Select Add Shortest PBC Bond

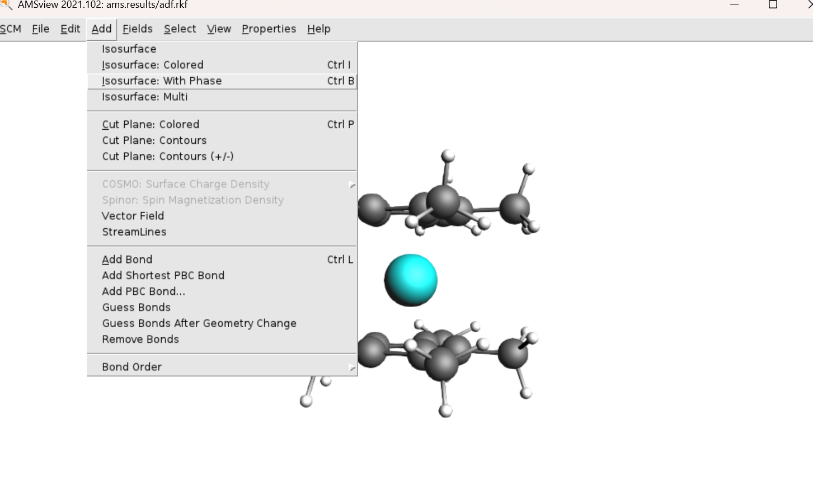coord(222,275)
